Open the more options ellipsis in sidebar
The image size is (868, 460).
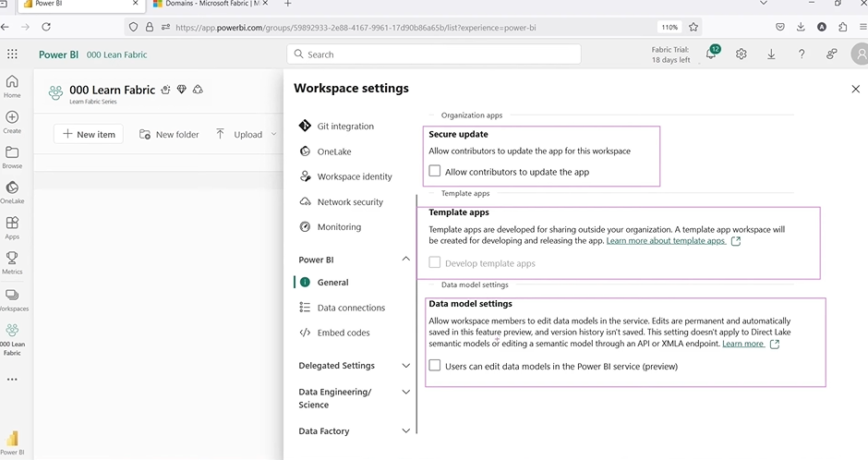[12, 380]
